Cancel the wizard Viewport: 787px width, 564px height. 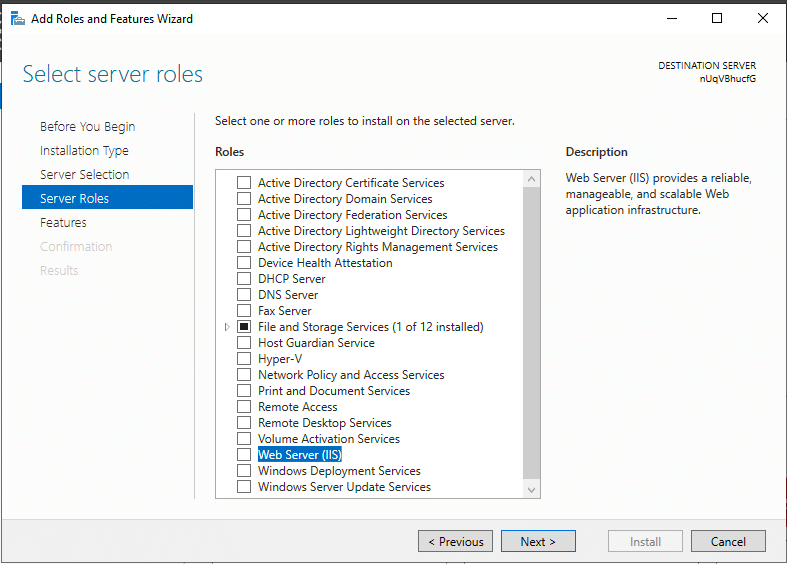tap(728, 541)
